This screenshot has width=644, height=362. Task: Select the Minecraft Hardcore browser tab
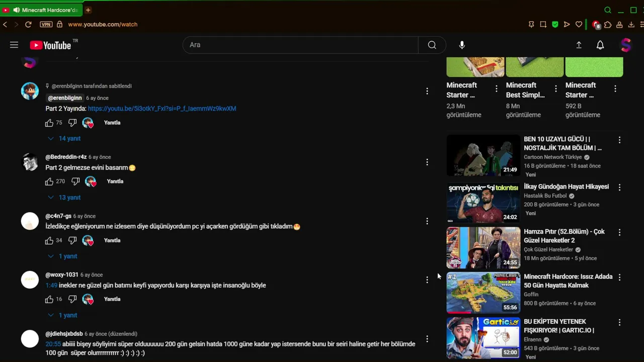pyautogui.click(x=41, y=10)
